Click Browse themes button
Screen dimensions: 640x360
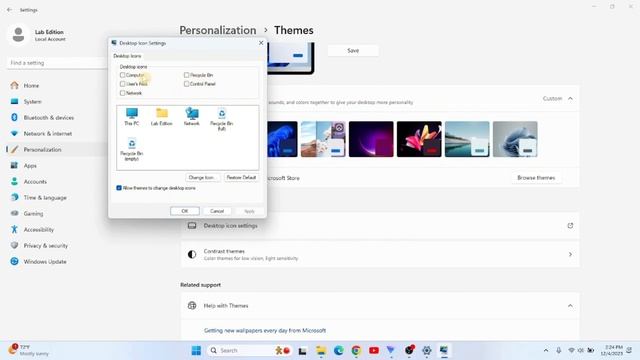[536, 178]
